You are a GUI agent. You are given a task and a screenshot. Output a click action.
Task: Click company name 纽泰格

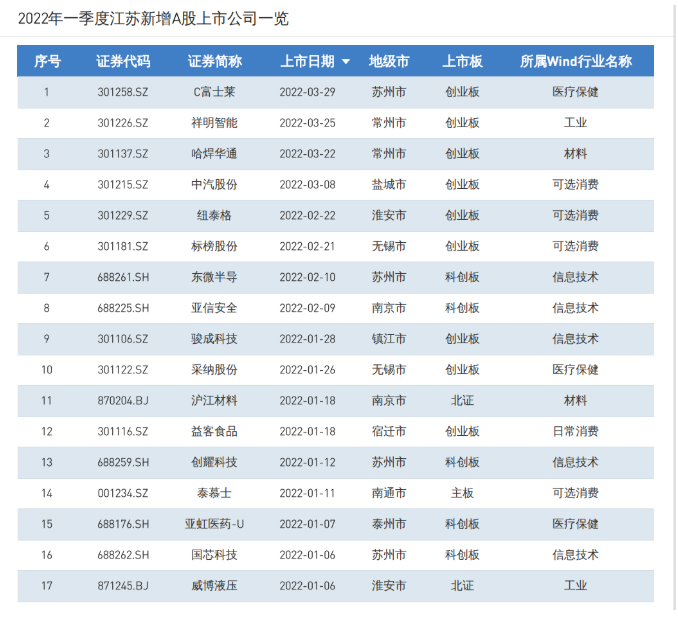(x=214, y=215)
